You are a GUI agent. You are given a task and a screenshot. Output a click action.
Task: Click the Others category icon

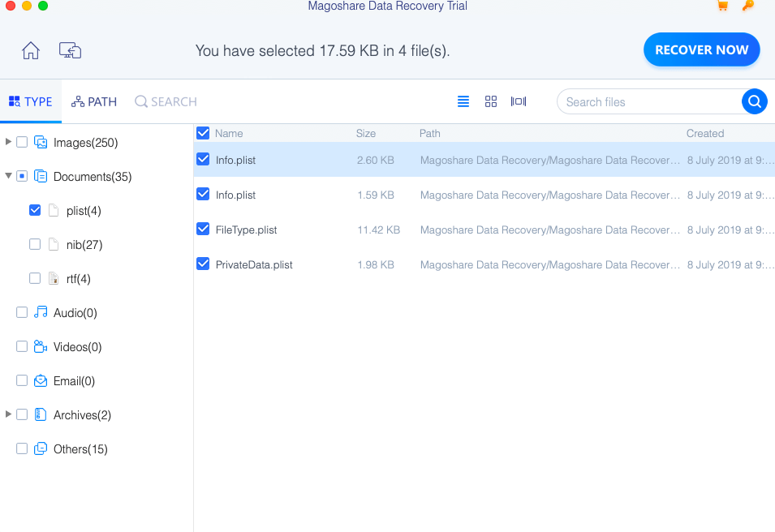41,448
